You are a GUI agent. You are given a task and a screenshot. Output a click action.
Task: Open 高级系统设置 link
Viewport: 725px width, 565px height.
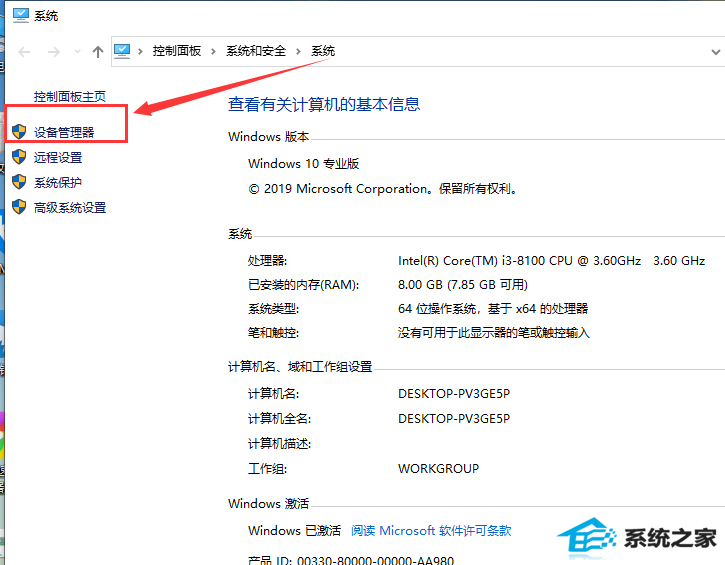[x=70, y=208]
